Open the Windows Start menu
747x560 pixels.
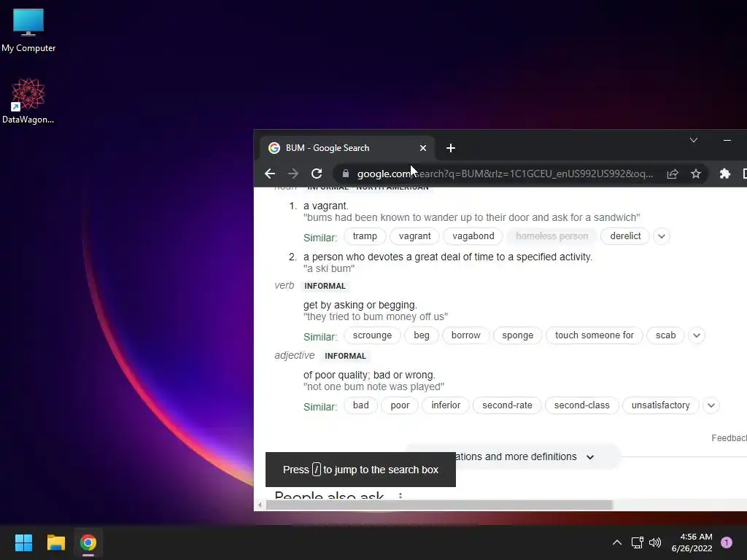[x=23, y=542]
